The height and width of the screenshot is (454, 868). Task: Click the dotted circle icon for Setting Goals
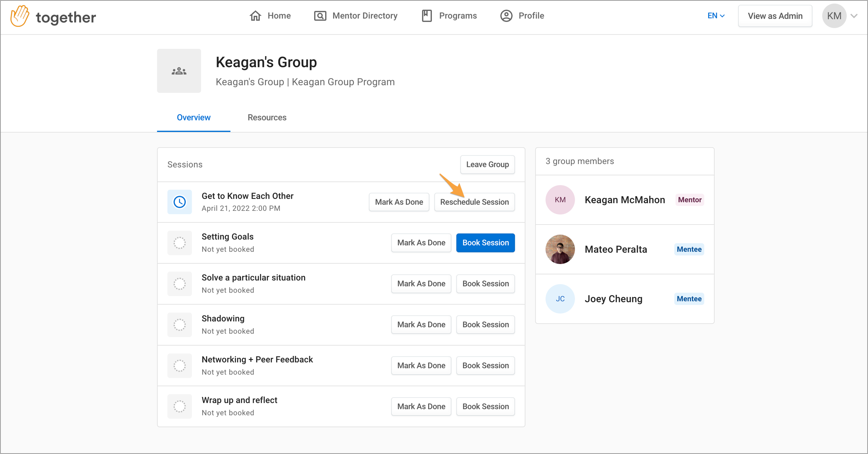tap(180, 243)
